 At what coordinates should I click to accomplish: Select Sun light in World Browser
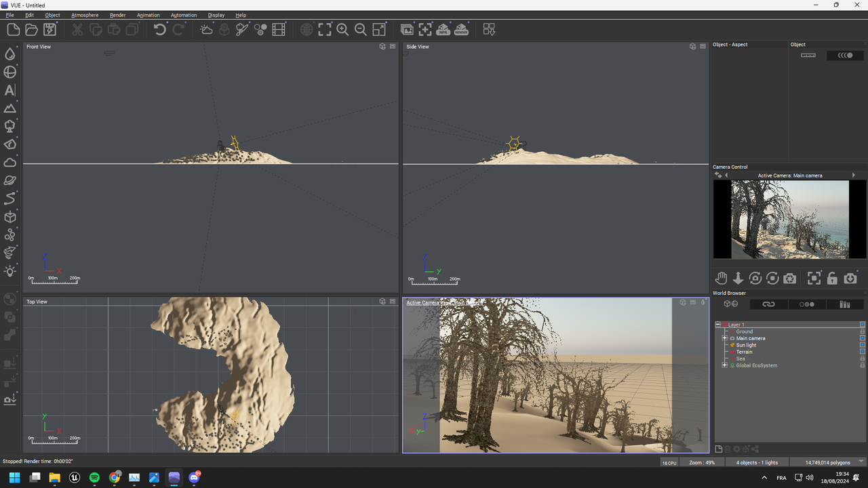(x=746, y=345)
